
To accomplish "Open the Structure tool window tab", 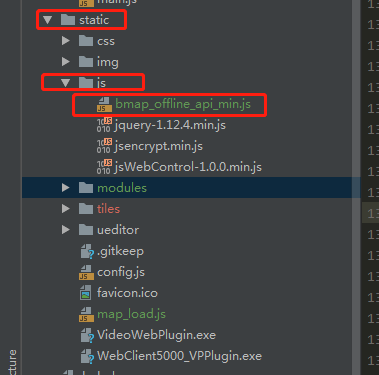I will point(12,362).
